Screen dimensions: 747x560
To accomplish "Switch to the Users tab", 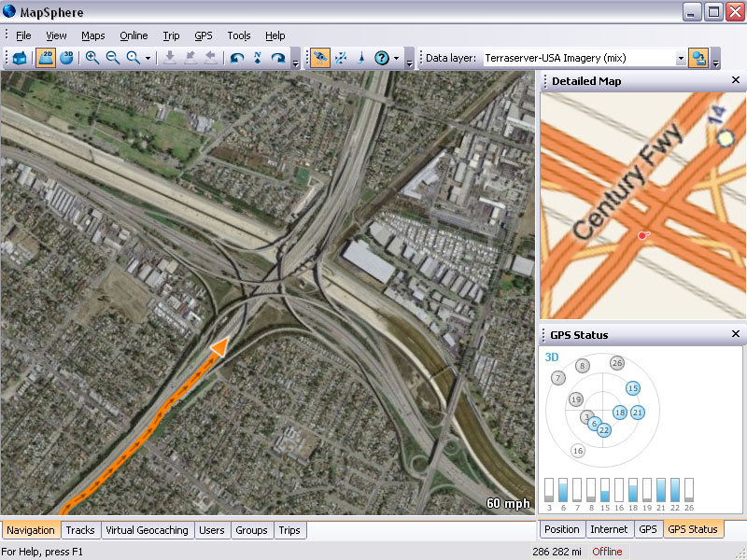I will (x=212, y=530).
